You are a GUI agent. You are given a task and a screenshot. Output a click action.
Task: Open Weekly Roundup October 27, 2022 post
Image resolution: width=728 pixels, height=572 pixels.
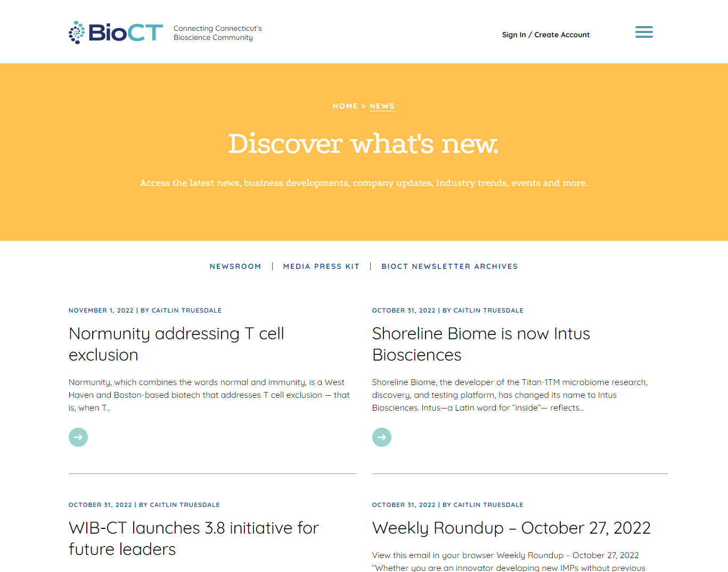click(x=511, y=528)
